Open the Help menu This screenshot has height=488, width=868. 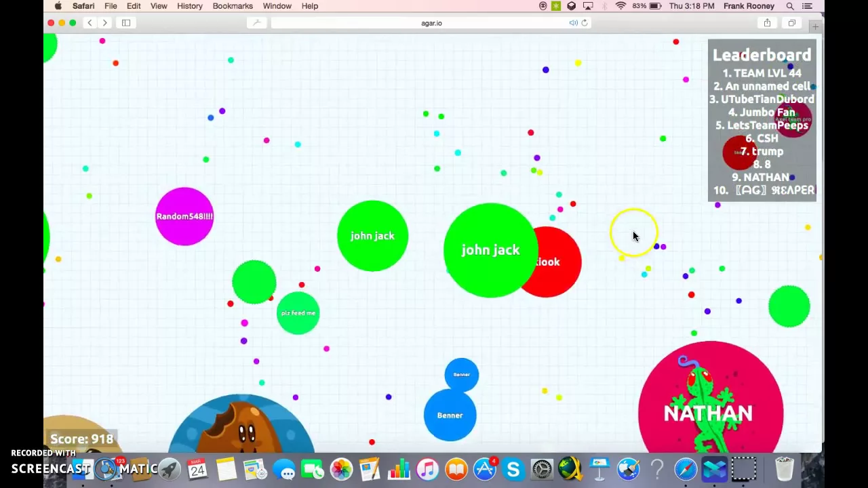310,6
